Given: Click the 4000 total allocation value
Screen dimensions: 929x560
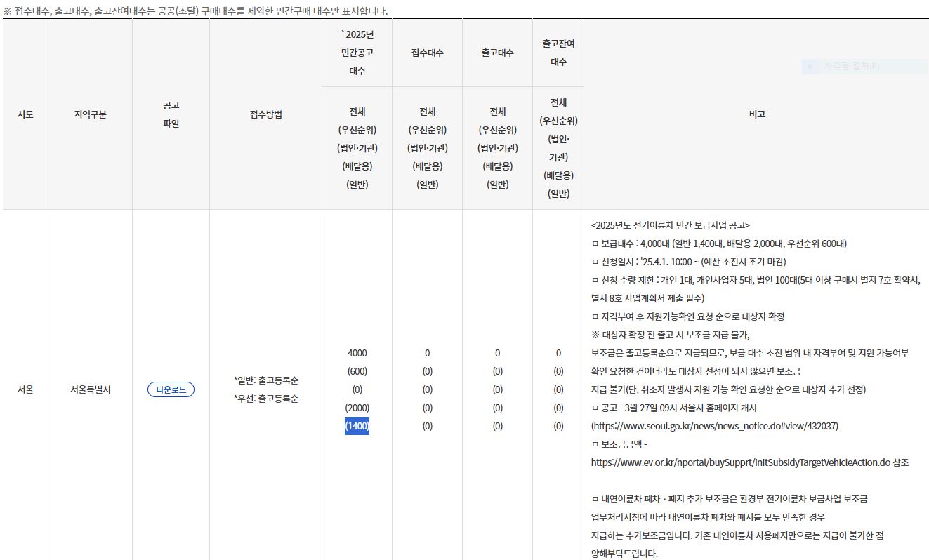Looking at the screenshot, I should coord(356,353).
